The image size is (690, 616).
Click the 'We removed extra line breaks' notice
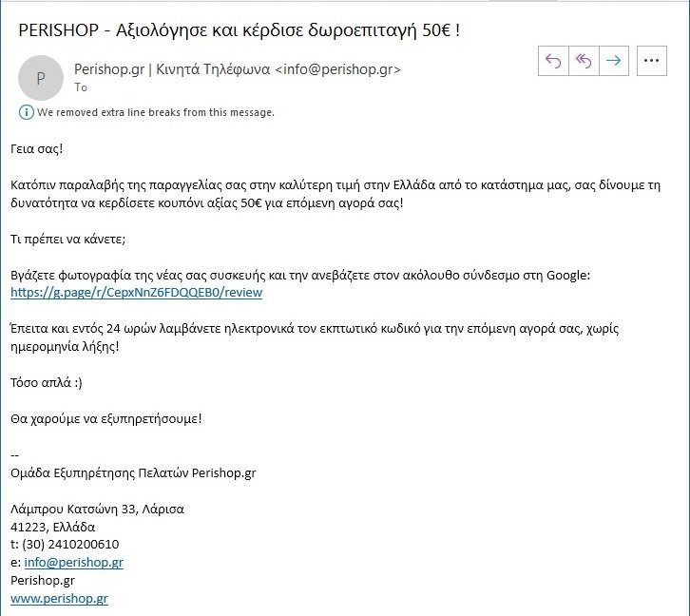[155, 112]
